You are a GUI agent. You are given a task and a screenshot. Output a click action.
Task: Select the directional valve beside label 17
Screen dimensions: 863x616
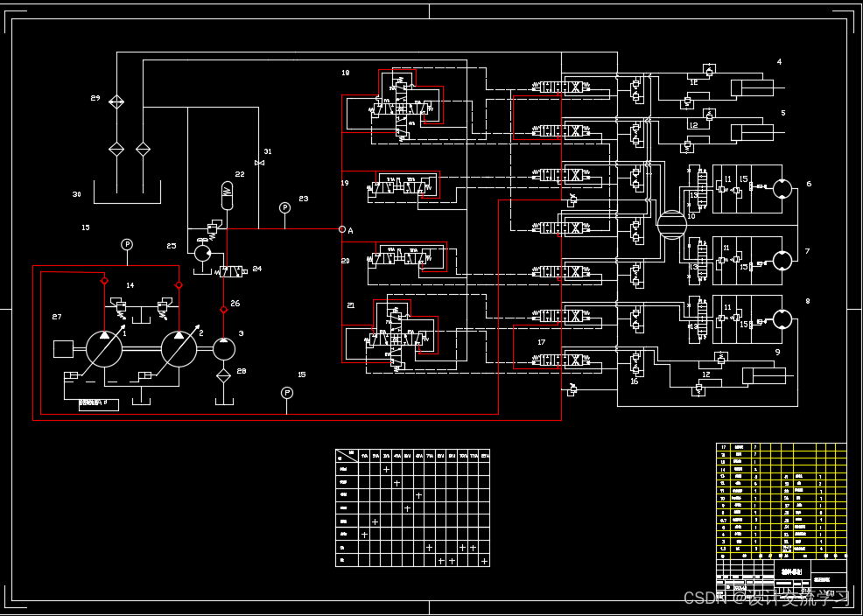[x=560, y=360]
